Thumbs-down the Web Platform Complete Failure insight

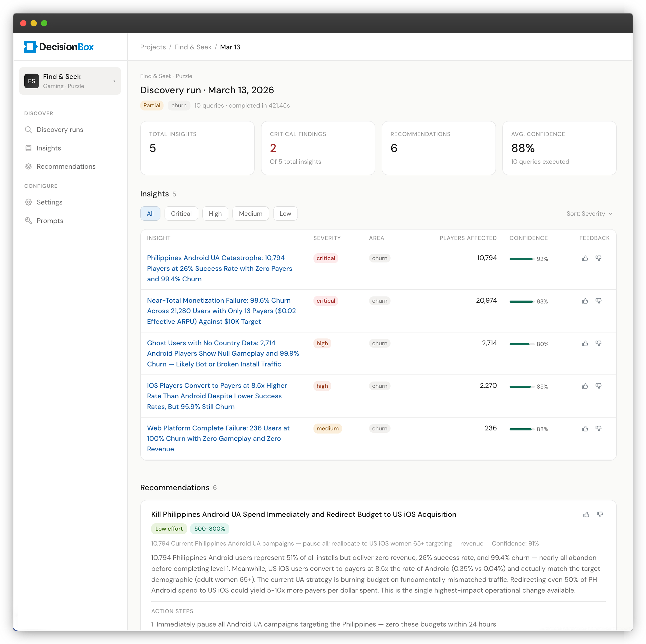598,428
